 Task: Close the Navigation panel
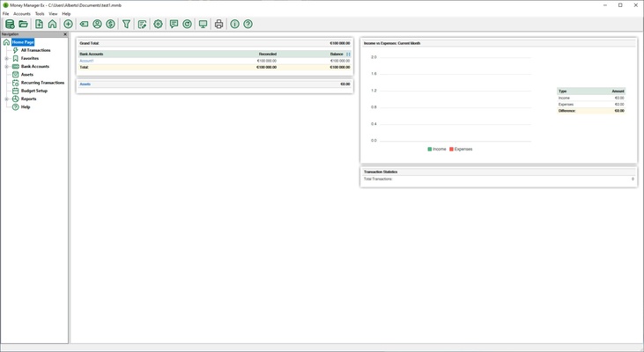[x=65, y=34]
